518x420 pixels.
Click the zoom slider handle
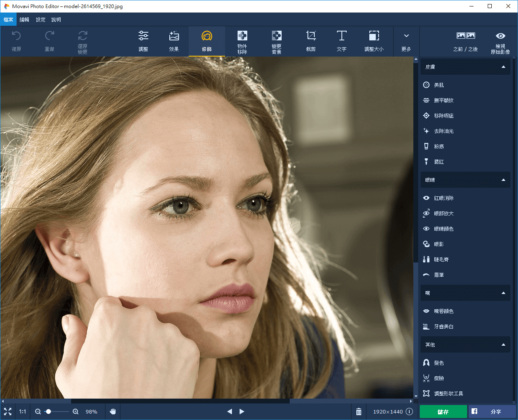(48, 412)
